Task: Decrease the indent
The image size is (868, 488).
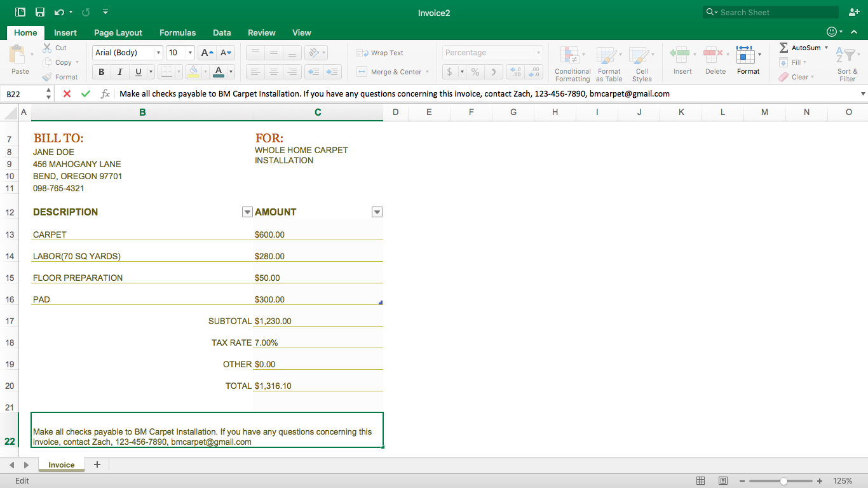Action: click(313, 72)
